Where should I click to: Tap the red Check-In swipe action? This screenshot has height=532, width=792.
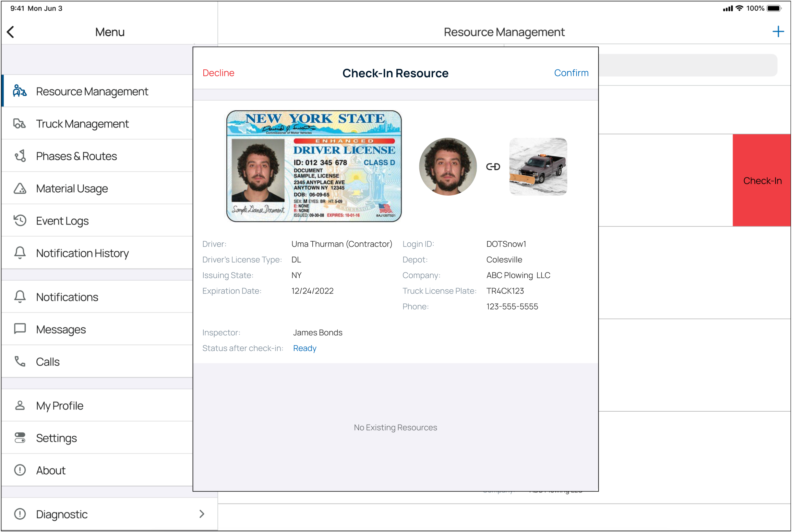coord(762,180)
